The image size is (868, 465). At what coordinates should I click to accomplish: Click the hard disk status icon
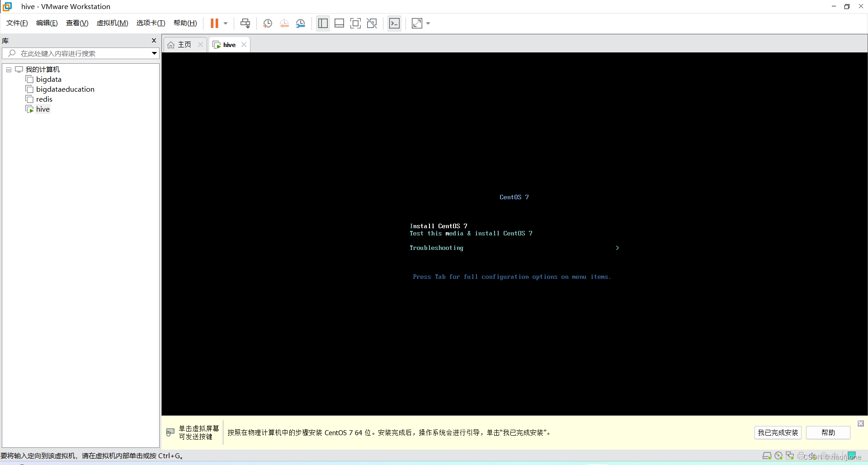pyautogui.click(x=767, y=456)
